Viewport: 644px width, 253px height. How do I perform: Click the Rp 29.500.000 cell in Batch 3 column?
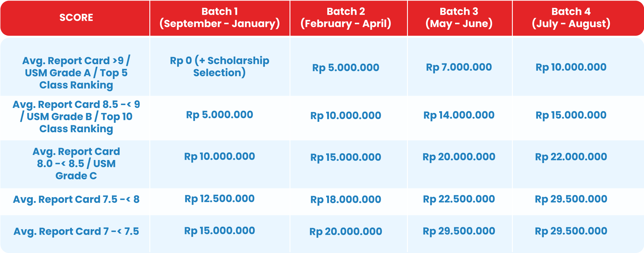pos(459,231)
